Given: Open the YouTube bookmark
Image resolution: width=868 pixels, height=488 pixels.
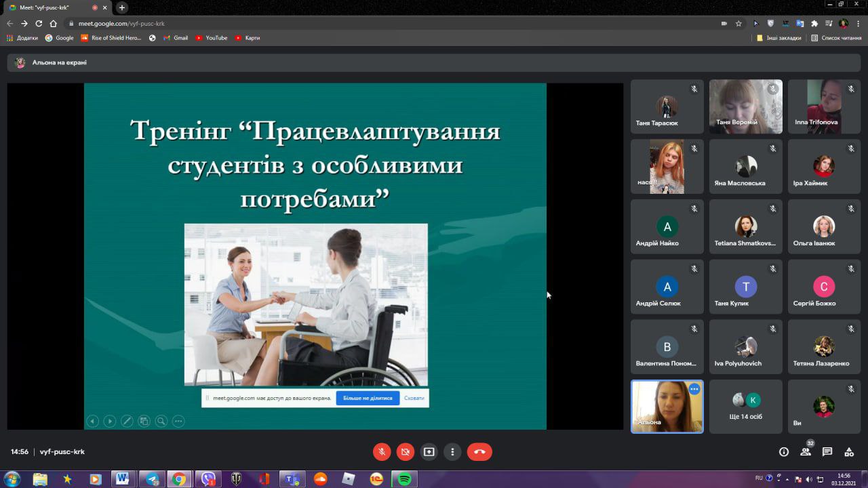Looking at the screenshot, I should [212, 38].
